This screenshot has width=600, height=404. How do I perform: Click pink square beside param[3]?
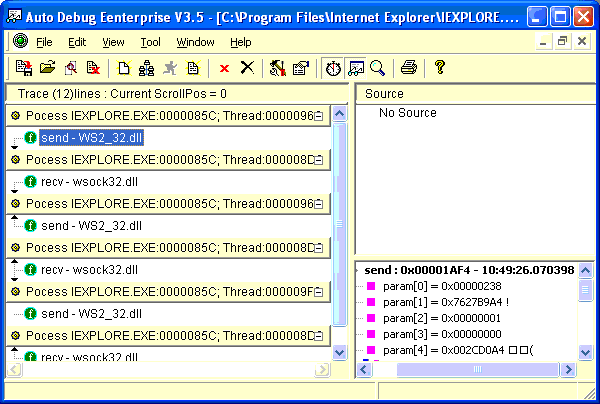pos(371,334)
